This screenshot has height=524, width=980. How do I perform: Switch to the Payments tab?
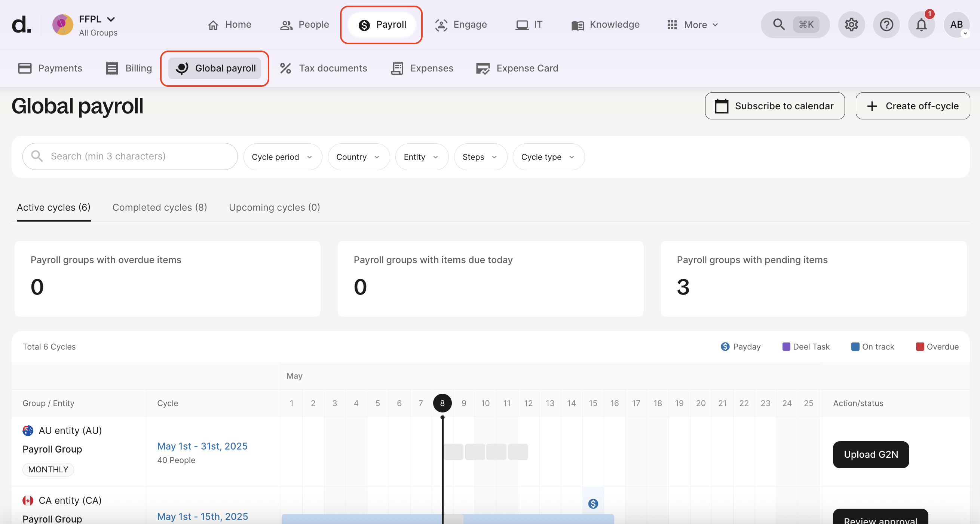point(50,68)
